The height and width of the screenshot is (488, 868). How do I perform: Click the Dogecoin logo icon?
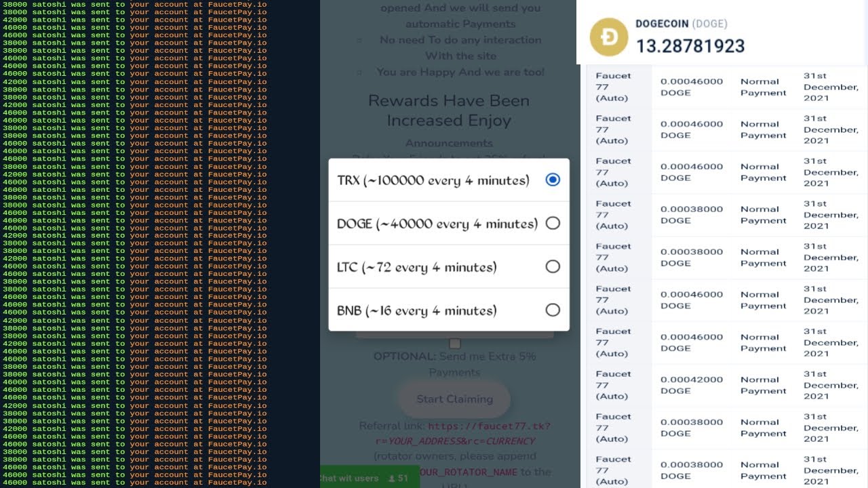point(609,37)
